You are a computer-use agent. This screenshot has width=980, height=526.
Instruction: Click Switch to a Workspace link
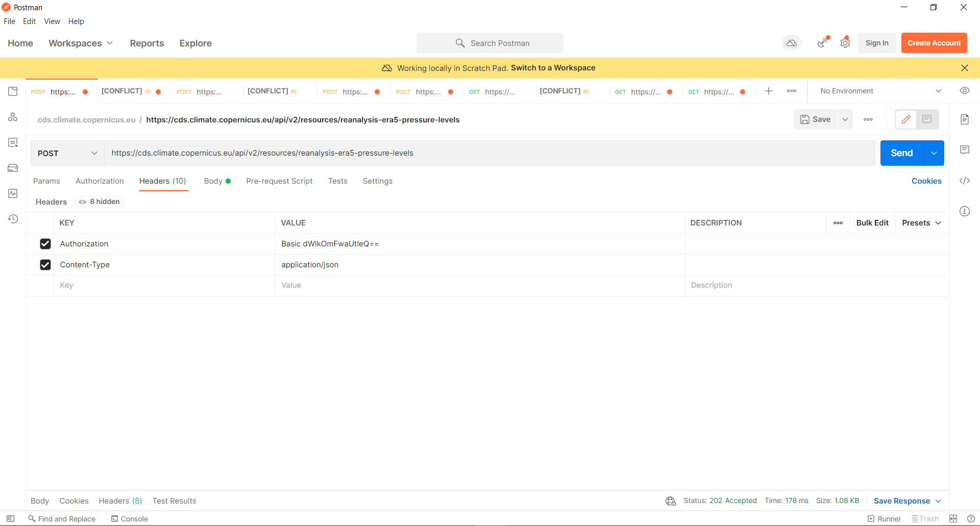coord(553,68)
